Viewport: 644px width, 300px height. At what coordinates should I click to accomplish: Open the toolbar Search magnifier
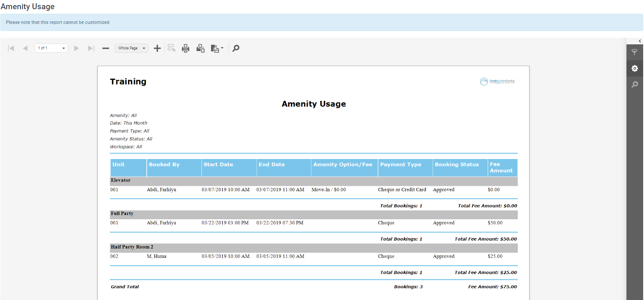coord(236,49)
